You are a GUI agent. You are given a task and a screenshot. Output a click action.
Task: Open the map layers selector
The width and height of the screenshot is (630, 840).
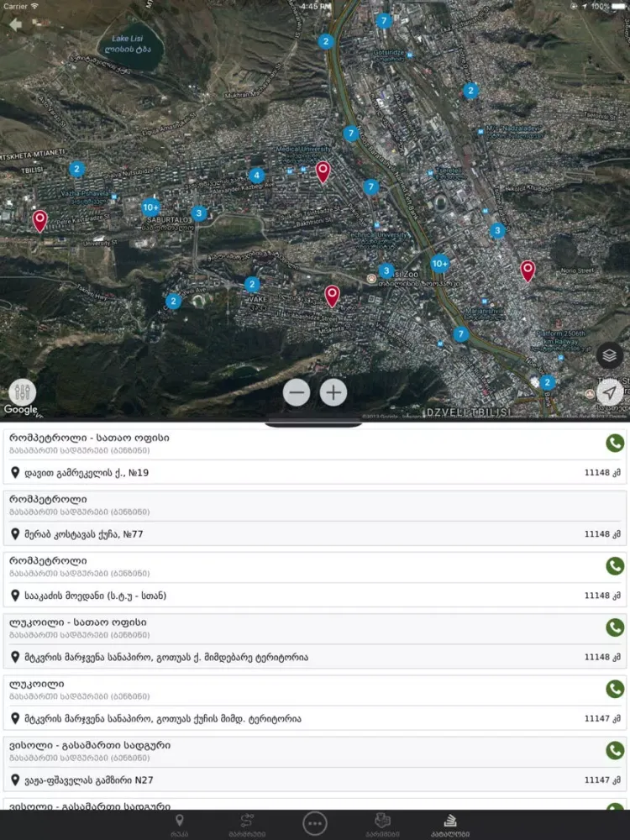tap(610, 355)
